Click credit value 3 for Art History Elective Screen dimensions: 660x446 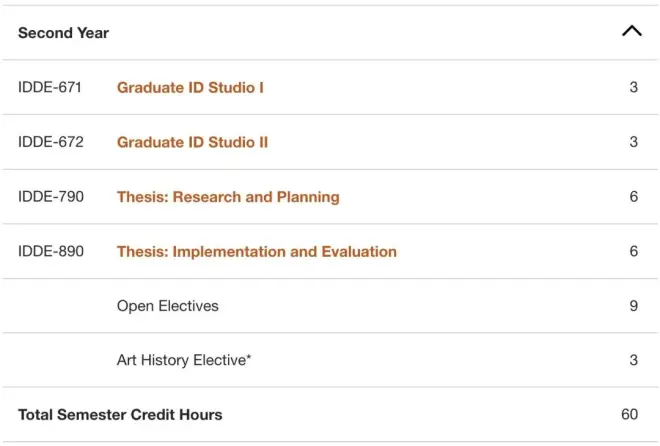(x=634, y=360)
